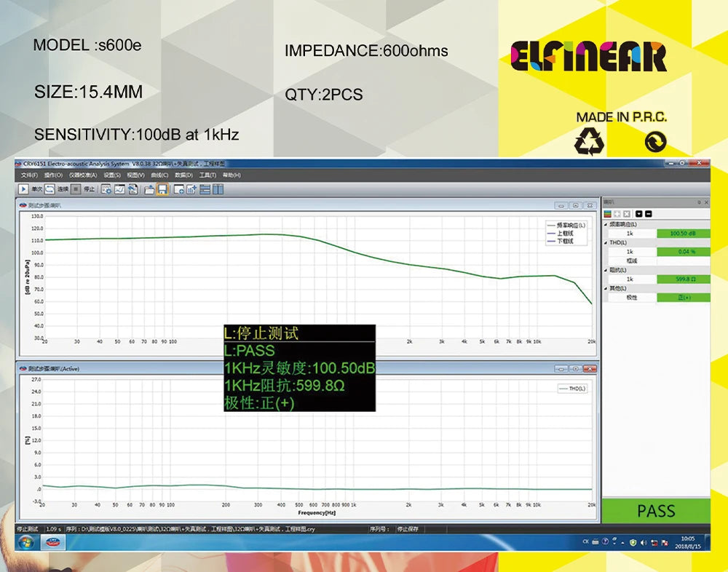This screenshot has height=572, width=728.
Task: Click the black minus collapse-all icon
Action: pyautogui.click(x=648, y=214)
